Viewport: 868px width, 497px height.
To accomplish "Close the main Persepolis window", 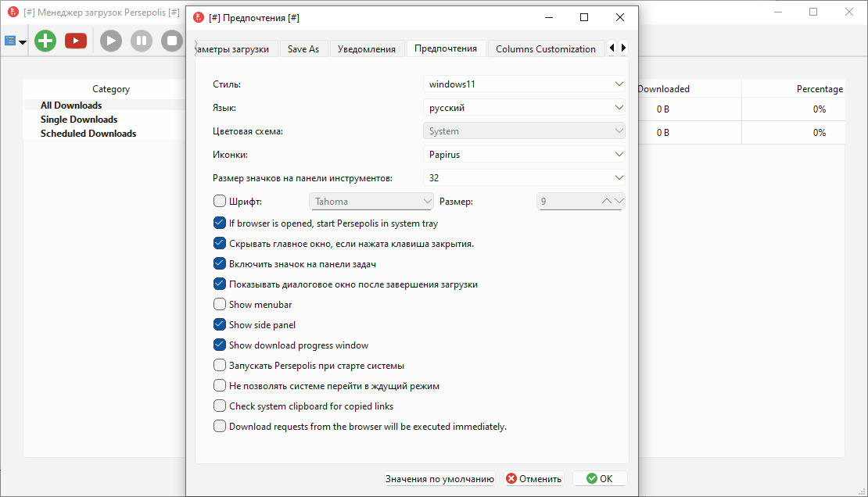I will [849, 13].
